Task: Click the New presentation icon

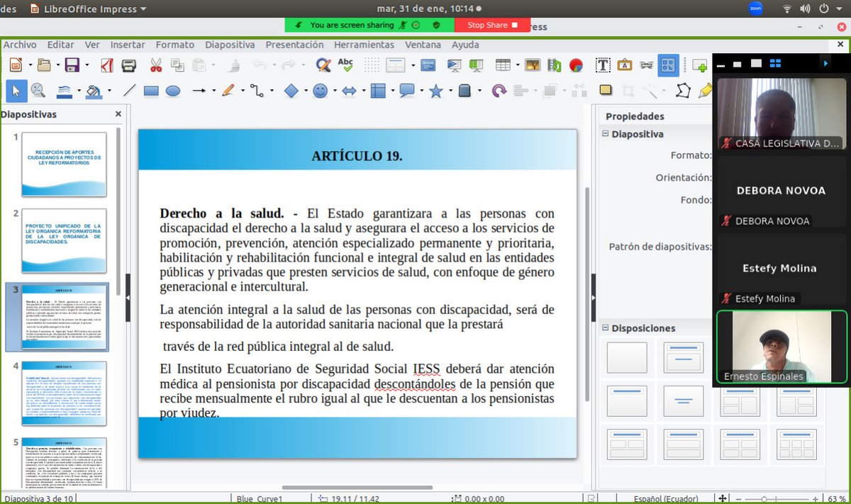Action: click(15, 65)
